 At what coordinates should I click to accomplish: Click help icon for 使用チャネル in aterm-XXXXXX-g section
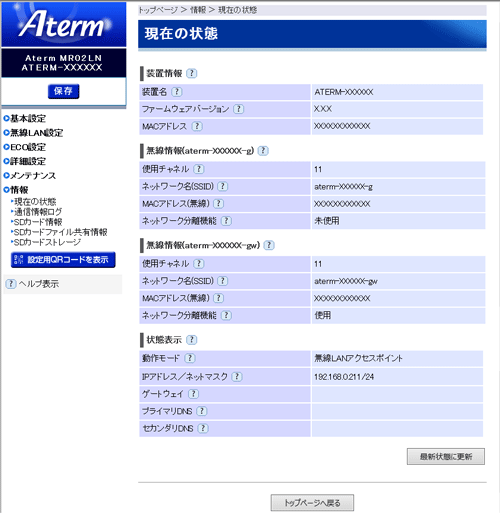point(199,169)
